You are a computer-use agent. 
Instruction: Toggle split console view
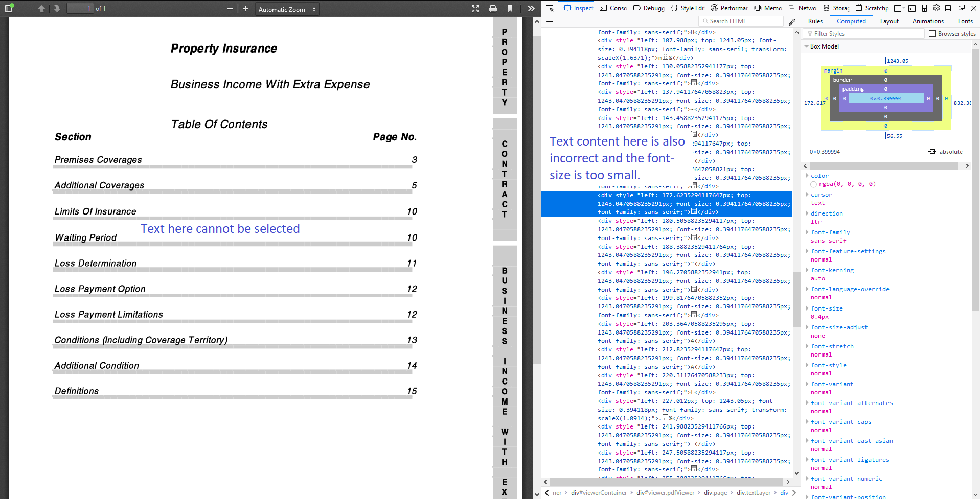coord(913,8)
